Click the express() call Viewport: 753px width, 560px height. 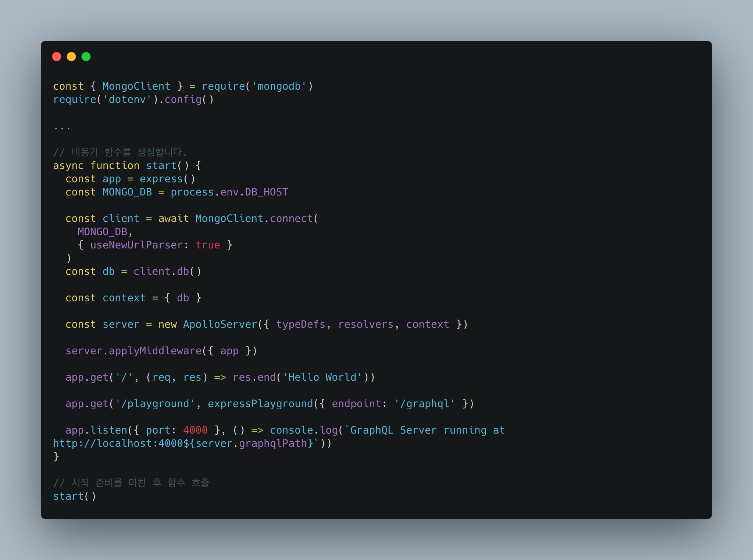click(x=167, y=179)
